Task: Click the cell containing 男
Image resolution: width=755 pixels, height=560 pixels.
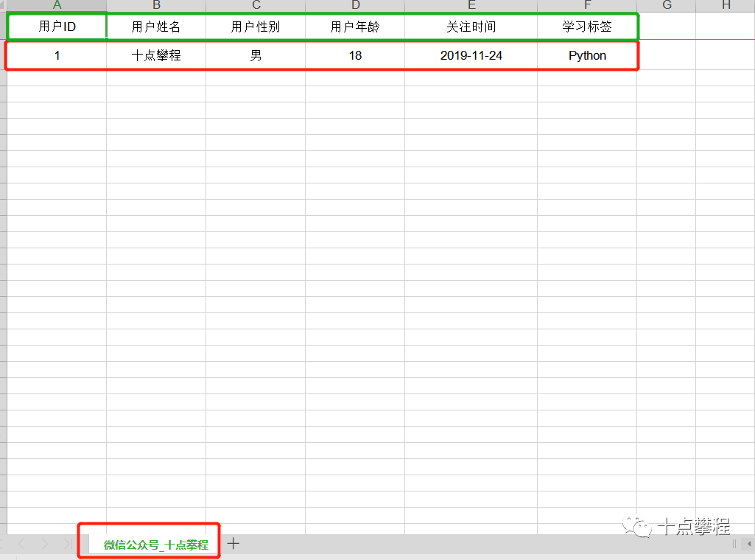Action: click(256, 55)
